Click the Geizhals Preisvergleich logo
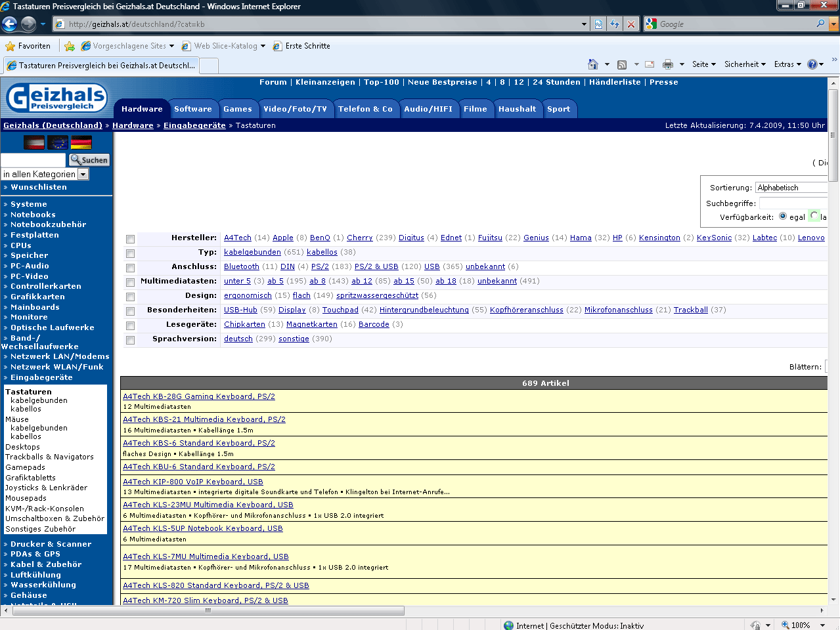The image size is (840, 630). pyautogui.click(x=56, y=98)
